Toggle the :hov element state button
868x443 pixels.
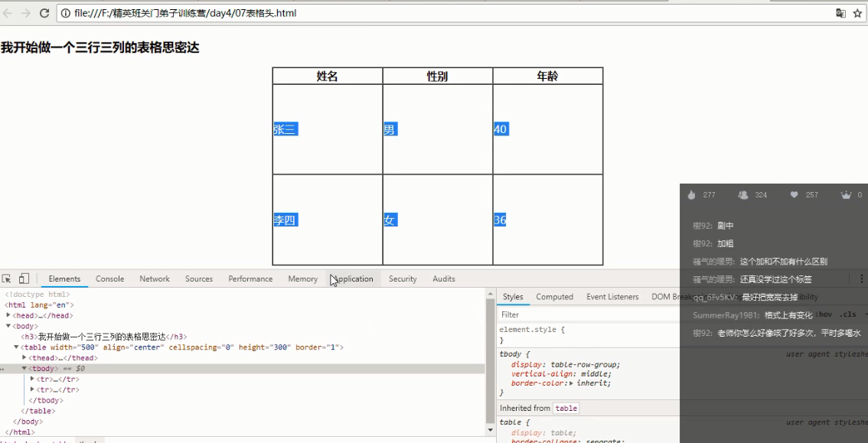[824, 314]
